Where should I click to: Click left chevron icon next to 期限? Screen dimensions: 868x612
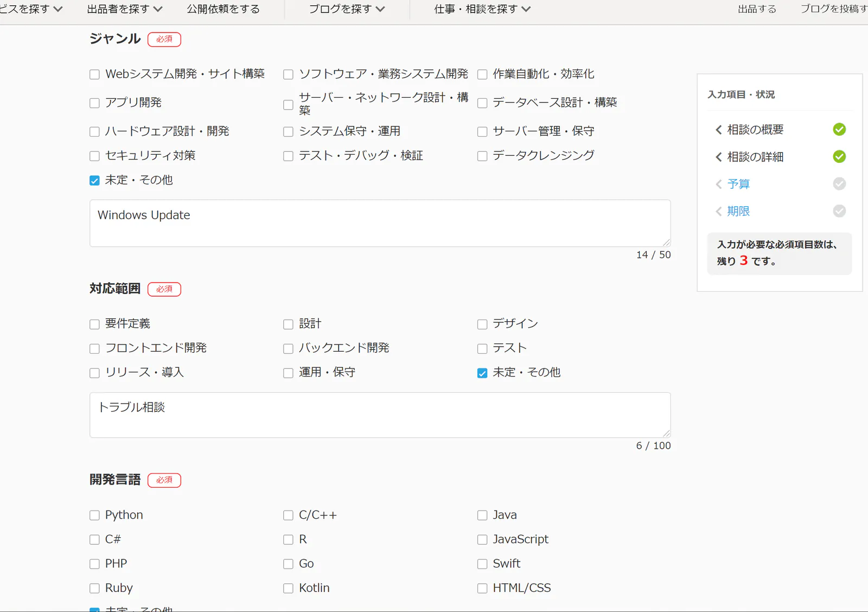[x=718, y=211]
